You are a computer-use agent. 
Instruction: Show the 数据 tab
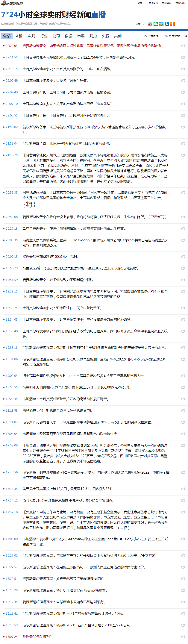tap(69, 36)
